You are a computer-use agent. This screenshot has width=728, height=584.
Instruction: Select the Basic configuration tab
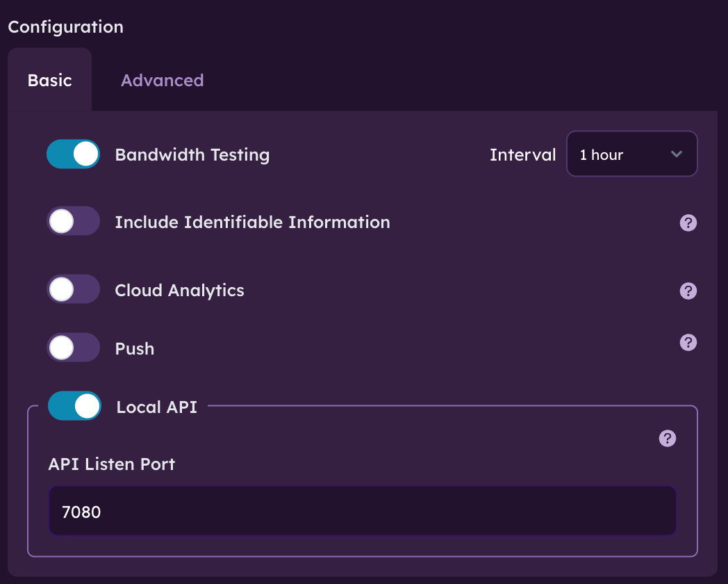(x=49, y=80)
